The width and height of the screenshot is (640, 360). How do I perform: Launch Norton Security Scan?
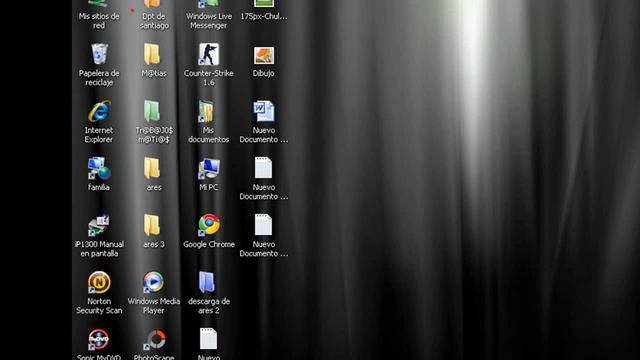pos(99,282)
